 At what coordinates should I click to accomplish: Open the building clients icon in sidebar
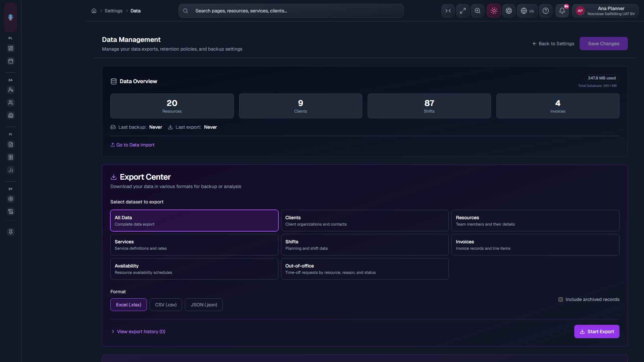[11, 115]
